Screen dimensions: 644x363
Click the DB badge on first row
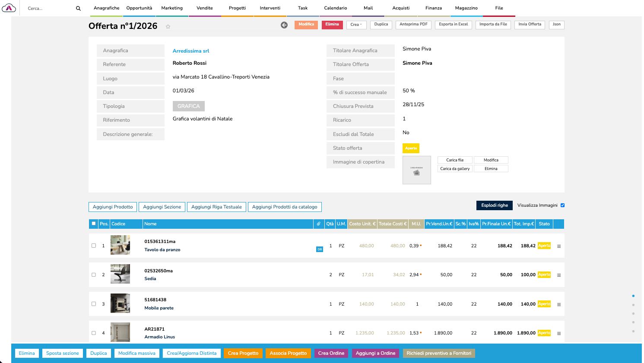pos(320,249)
